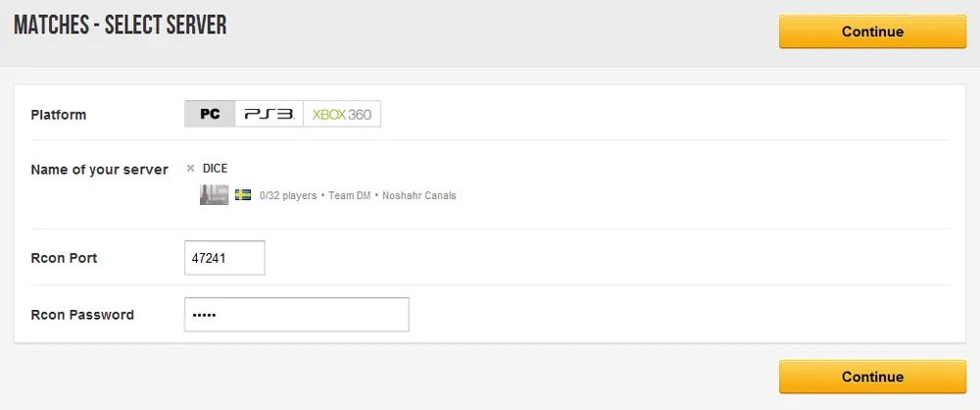Image resolution: width=980 pixels, height=410 pixels.
Task: Click the Rcon Password label
Action: 82,314
